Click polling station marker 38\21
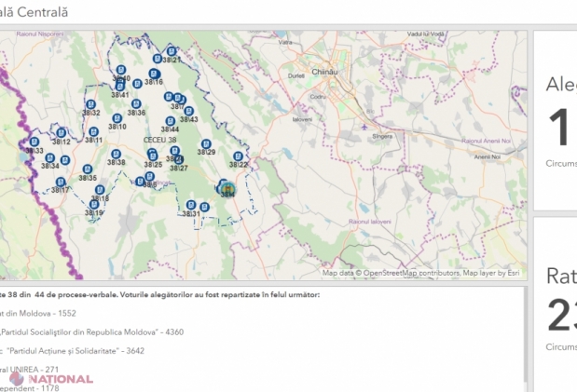The image size is (577, 392). (x=172, y=51)
